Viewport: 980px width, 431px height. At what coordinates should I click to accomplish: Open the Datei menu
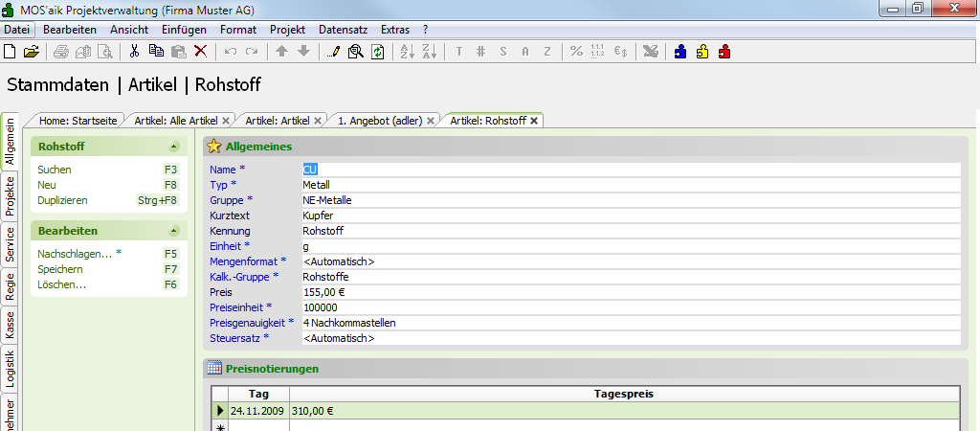click(x=17, y=30)
